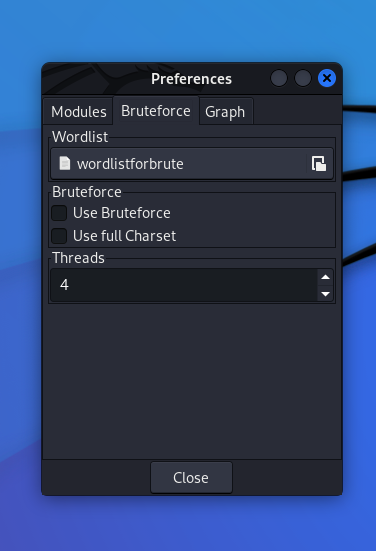Screen dimensions: 376x551
Task: Switch to the Modules tab
Action: tap(78, 112)
